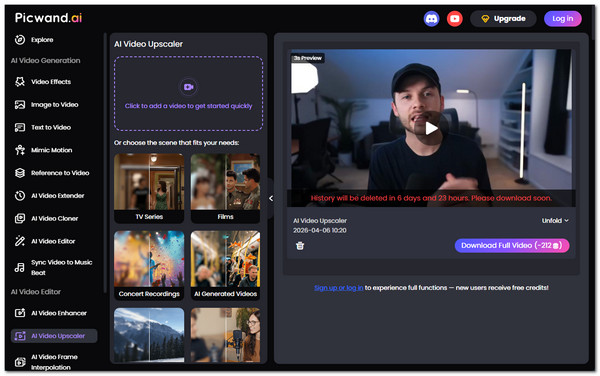Screen dimensions: 600x376
Task: Expand details with Unfold dropdown
Action: (x=555, y=220)
